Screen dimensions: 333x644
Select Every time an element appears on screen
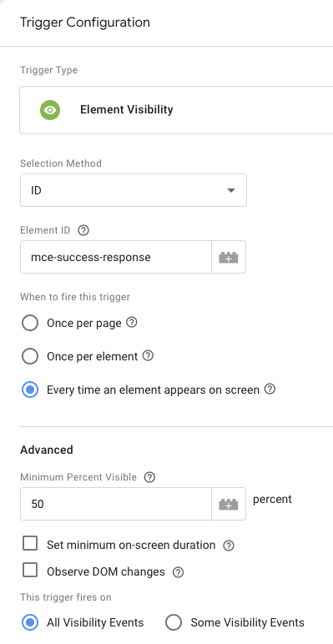coord(30,390)
